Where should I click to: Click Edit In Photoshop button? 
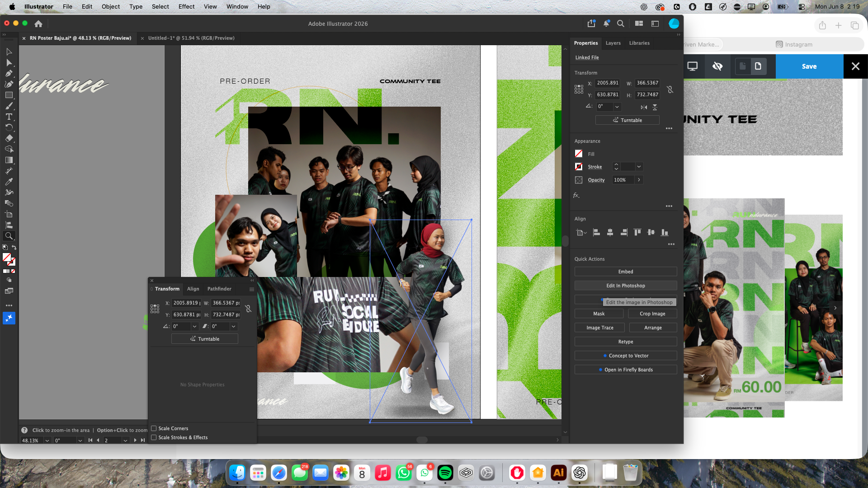626,286
